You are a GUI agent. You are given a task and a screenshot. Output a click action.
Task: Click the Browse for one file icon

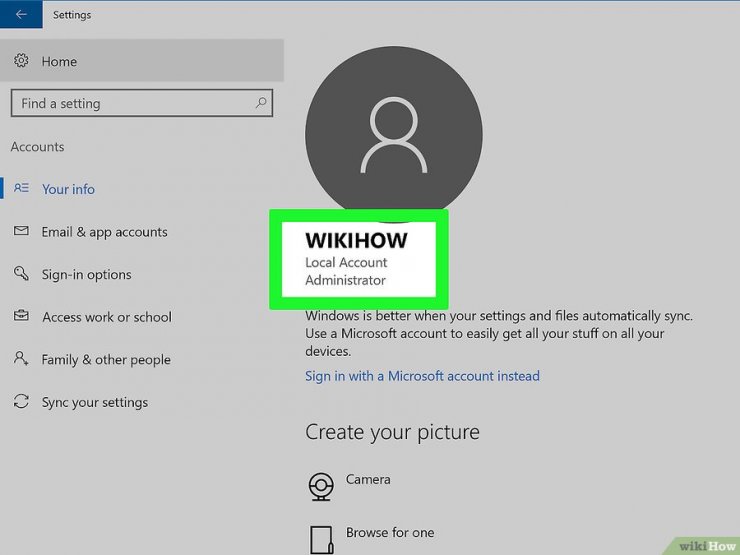321,540
